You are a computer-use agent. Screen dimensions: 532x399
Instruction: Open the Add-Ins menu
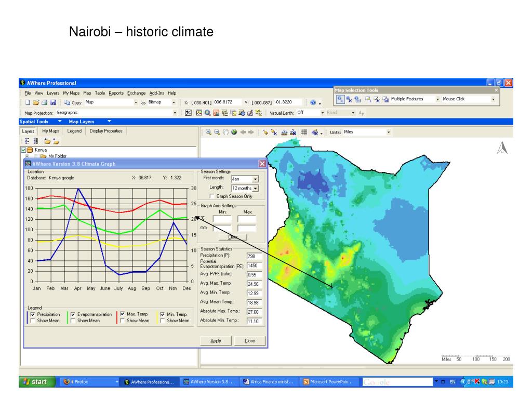click(x=156, y=93)
